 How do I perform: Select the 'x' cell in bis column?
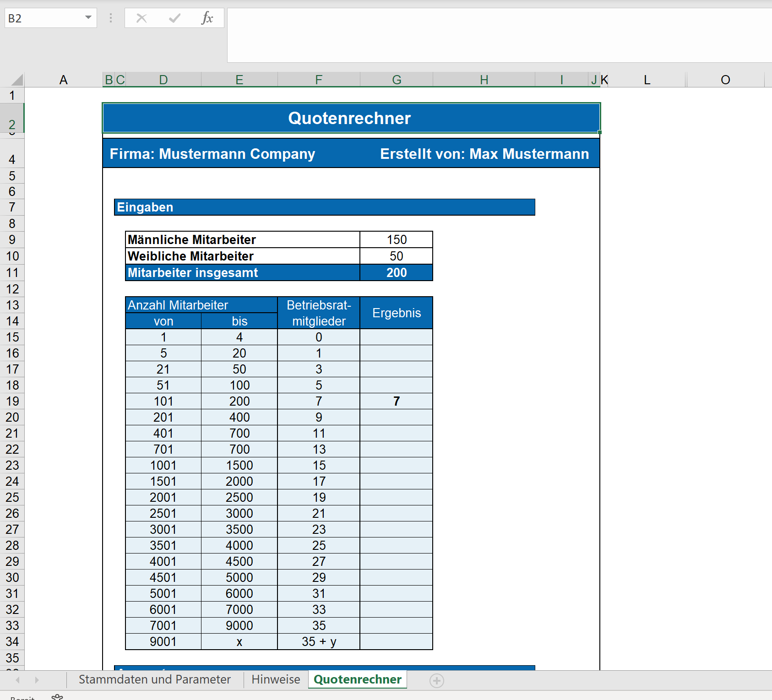pos(239,642)
